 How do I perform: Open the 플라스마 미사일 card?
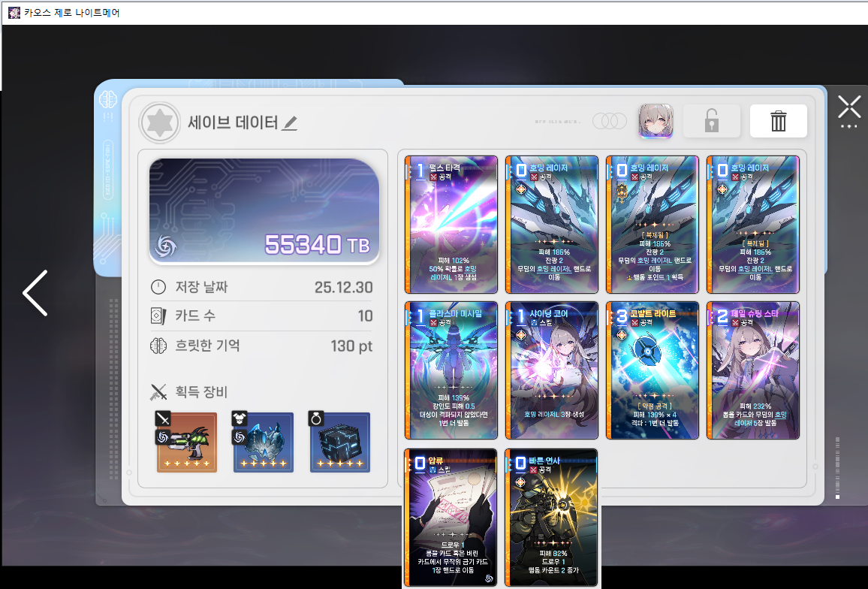pyautogui.click(x=451, y=370)
